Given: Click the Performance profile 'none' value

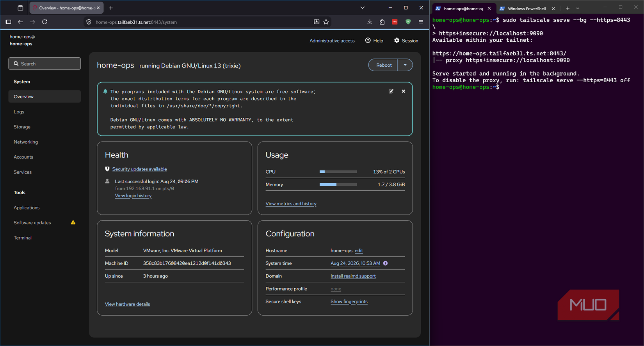Looking at the screenshot, I should click(336, 289).
